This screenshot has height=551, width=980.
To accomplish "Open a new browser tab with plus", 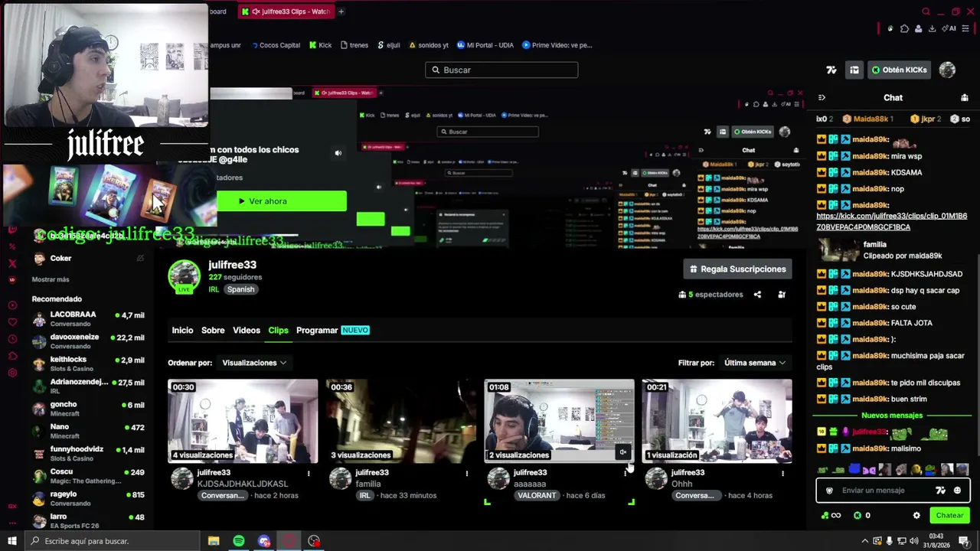I will pos(341,11).
